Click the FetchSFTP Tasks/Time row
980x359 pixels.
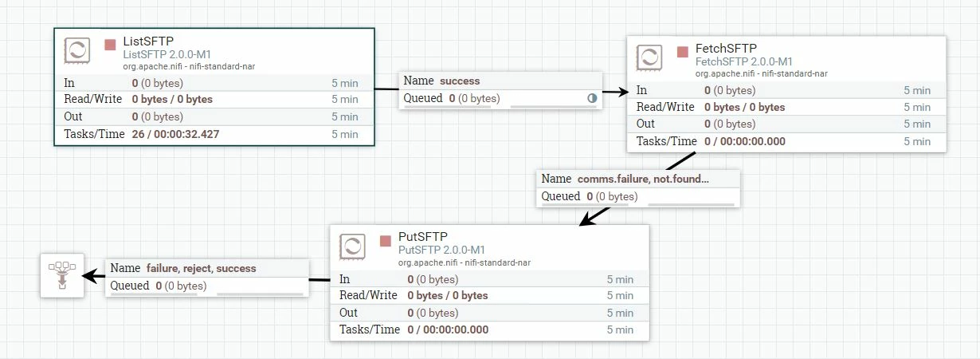coord(786,141)
